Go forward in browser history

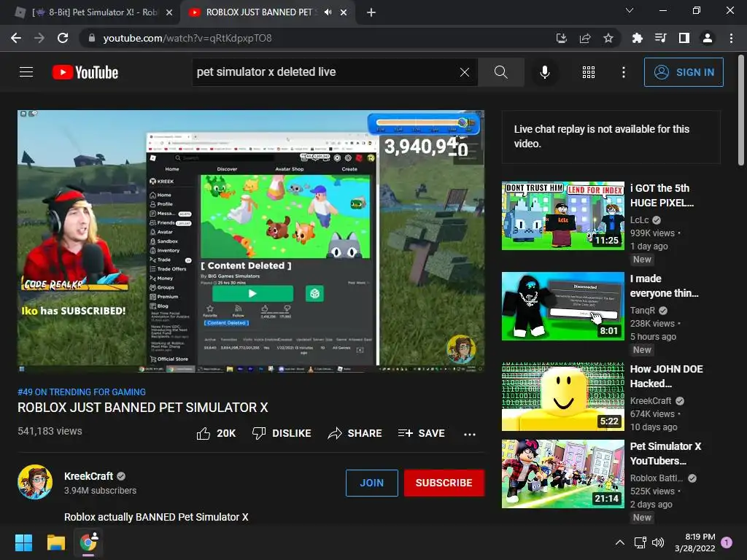point(39,38)
